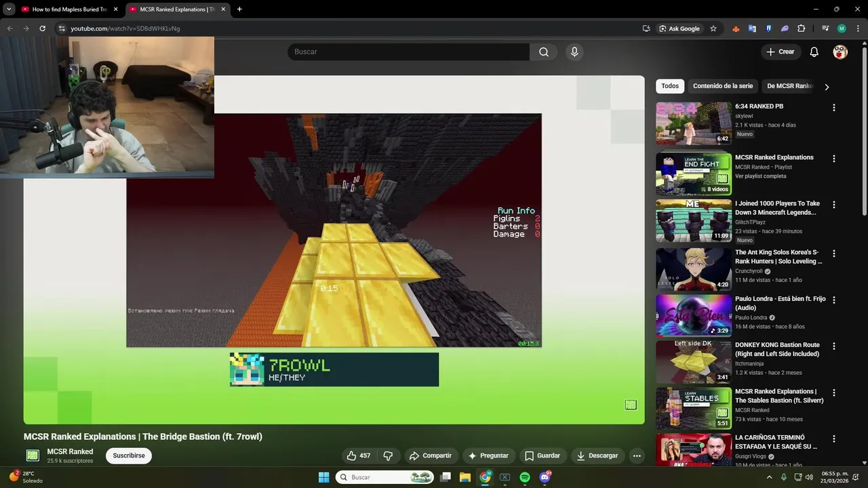Open tab search dropdown arrow
The height and width of the screenshot is (488, 868).
tap(9, 9)
